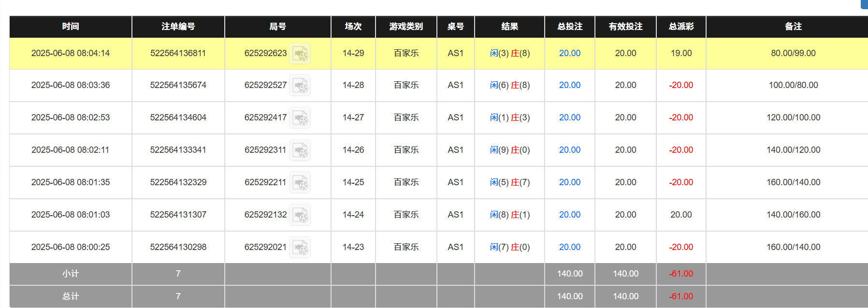
Task: Open video replay icon for round 625292623
Action: tap(300, 54)
